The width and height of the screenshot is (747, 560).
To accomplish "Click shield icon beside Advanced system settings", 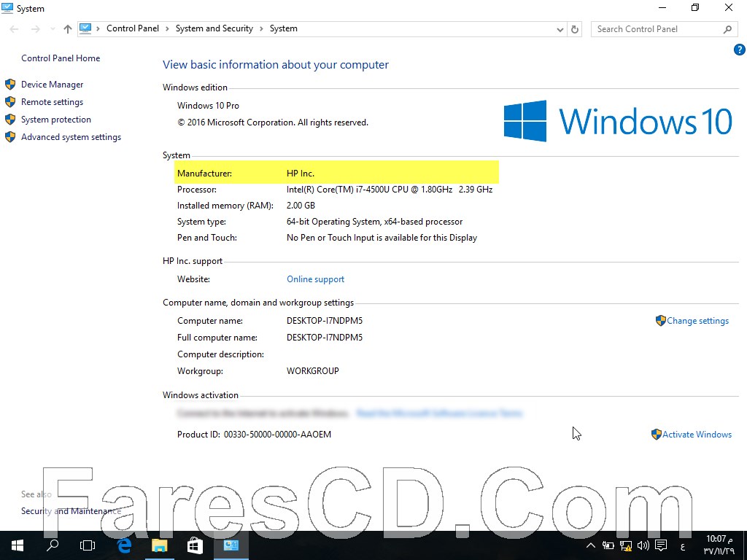I will [10, 137].
